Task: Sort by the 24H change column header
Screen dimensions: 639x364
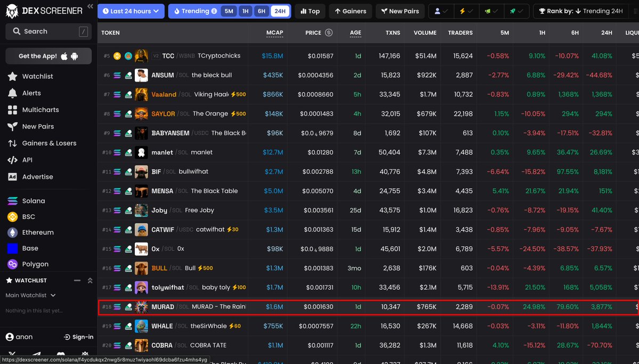Action: tap(607, 33)
